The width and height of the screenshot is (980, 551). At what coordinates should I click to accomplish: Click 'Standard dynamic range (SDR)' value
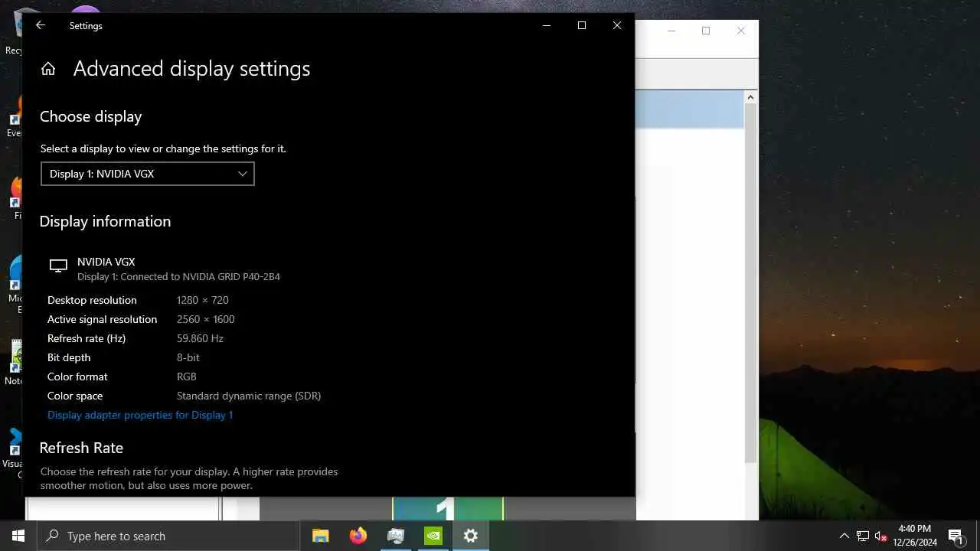pos(249,396)
